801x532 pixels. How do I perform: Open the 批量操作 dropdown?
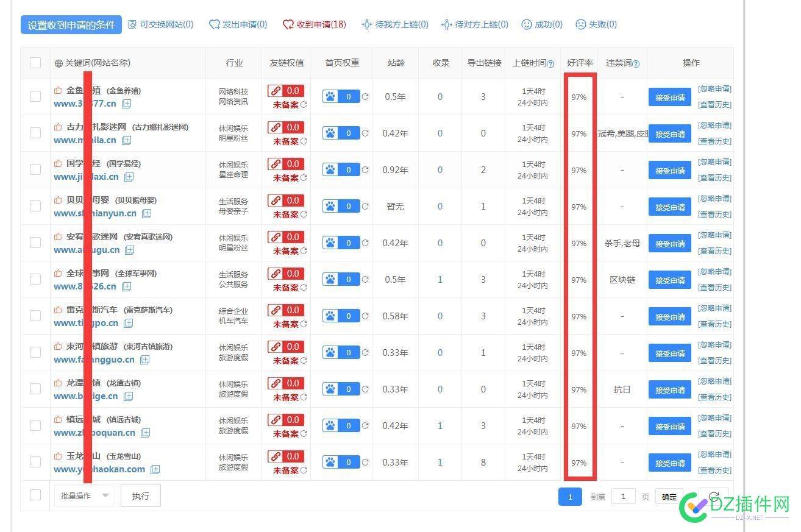(x=84, y=495)
